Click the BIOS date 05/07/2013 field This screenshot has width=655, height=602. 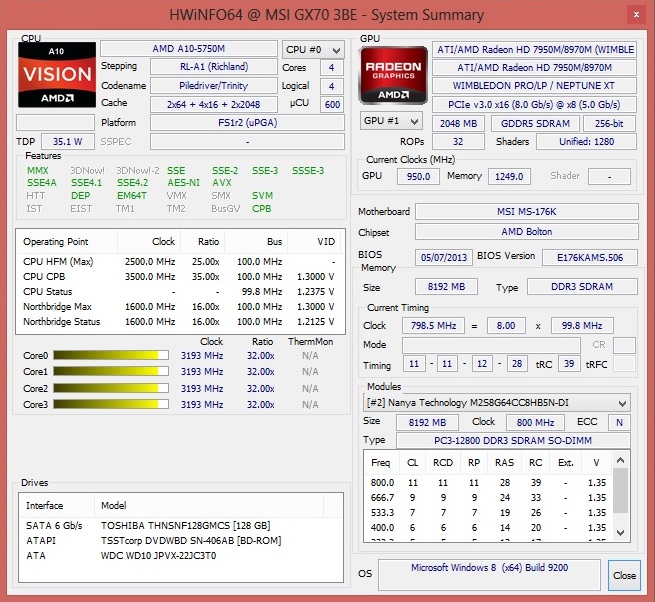point(444,257)
